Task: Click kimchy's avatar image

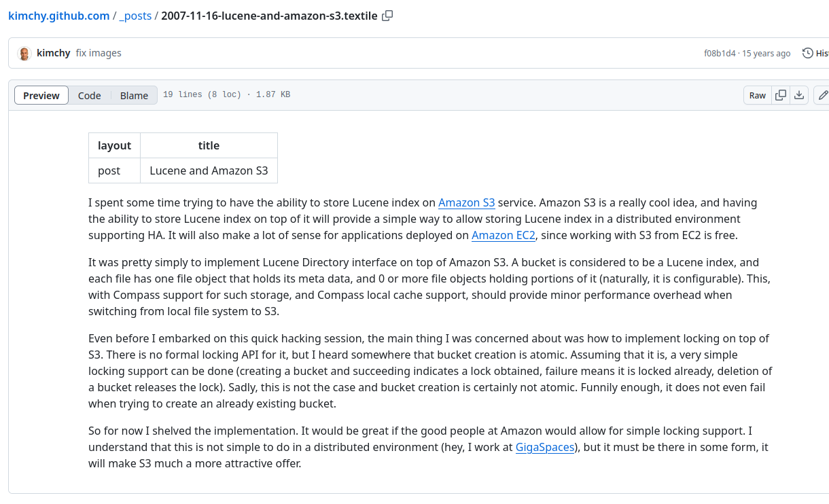Action: pos(24,54)
